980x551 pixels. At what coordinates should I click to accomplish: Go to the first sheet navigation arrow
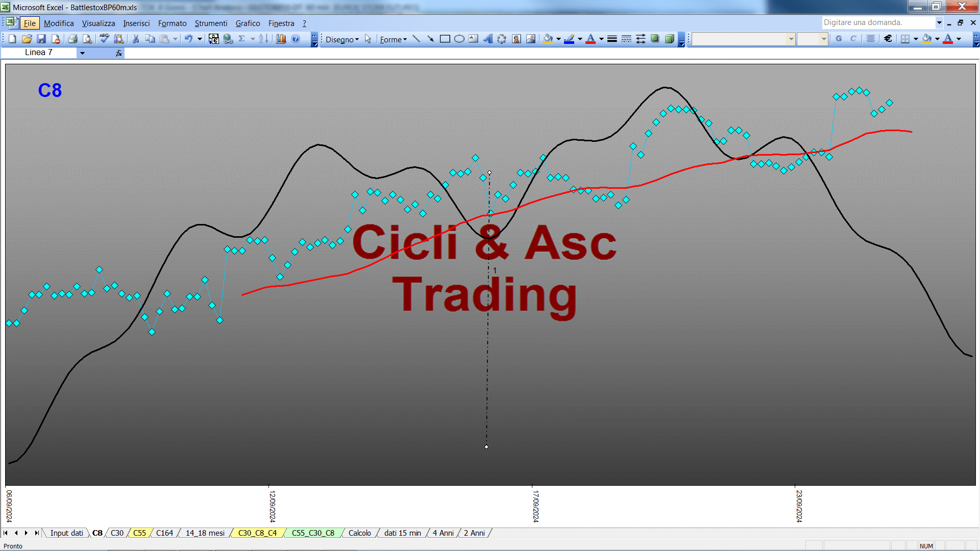coord(6,533)
